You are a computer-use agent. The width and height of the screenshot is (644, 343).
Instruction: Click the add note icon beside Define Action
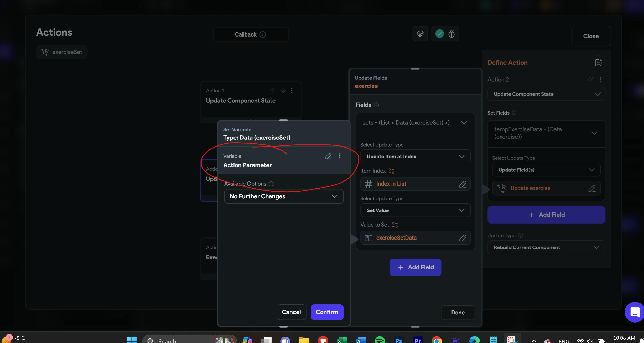click(598, 63)
